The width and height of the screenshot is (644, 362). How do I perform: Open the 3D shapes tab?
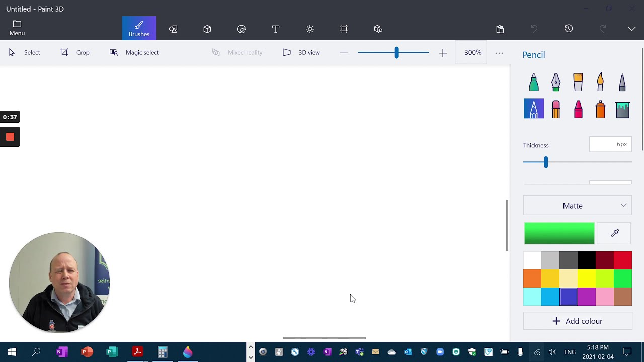tap(207, 29)
